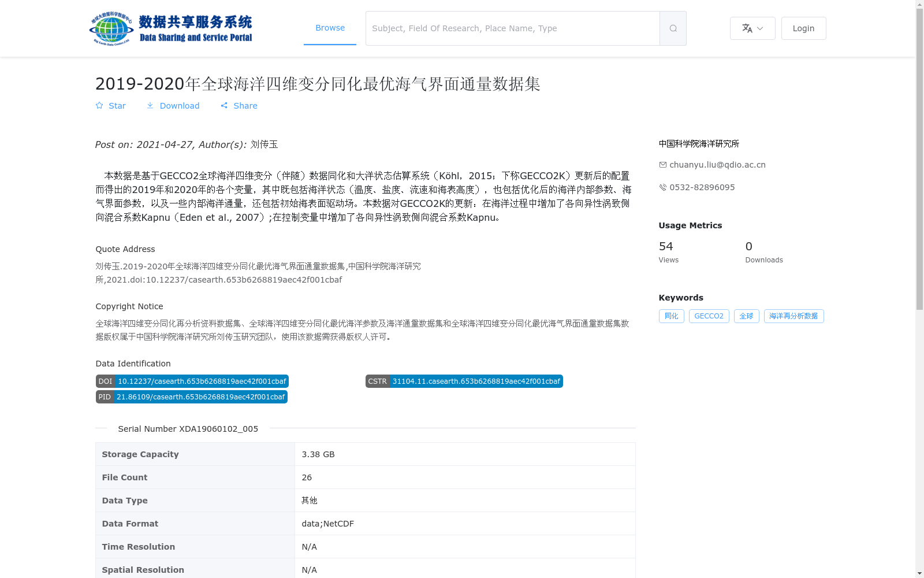Click the envelope email icon
Image resolution: width=924 pixels, height=578 pixels.
663,165
